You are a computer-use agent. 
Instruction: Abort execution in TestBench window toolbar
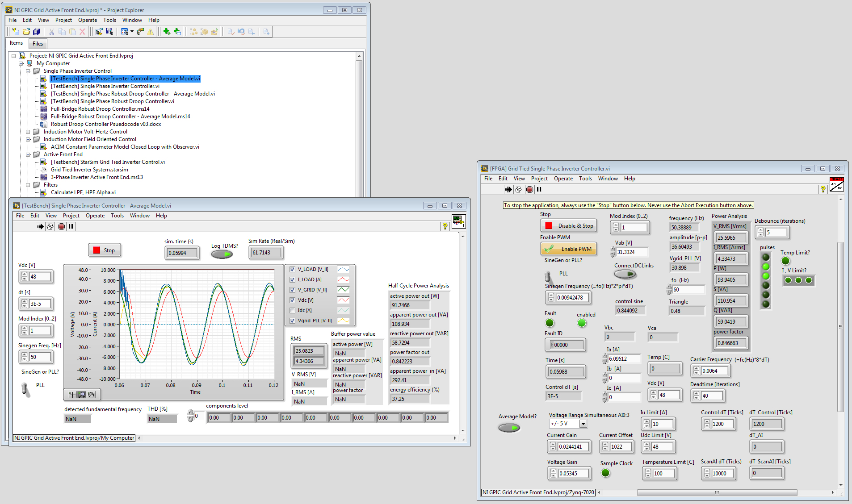(61, 227)
